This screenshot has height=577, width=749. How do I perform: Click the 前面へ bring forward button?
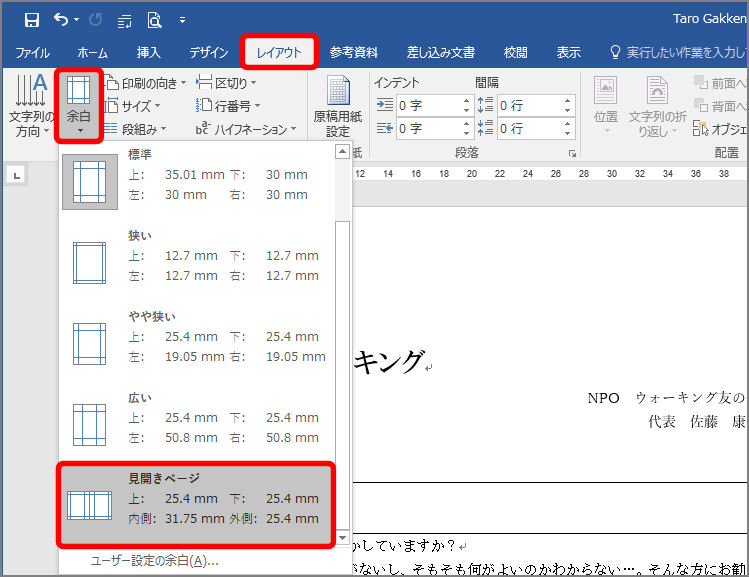click(720, 84)
